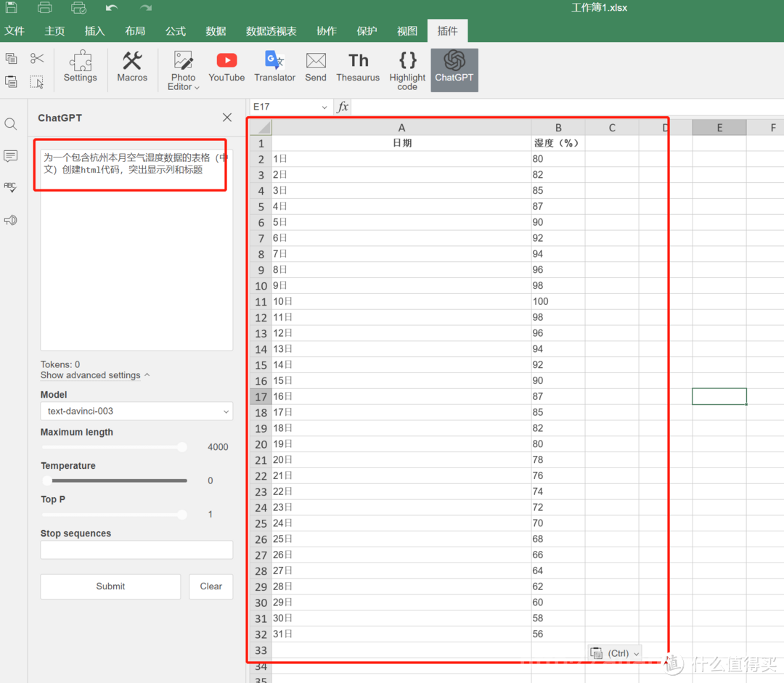The image size is (784, 683).
Task: Open the Model dropdown text-davinci-003
Action: (136, 411)
